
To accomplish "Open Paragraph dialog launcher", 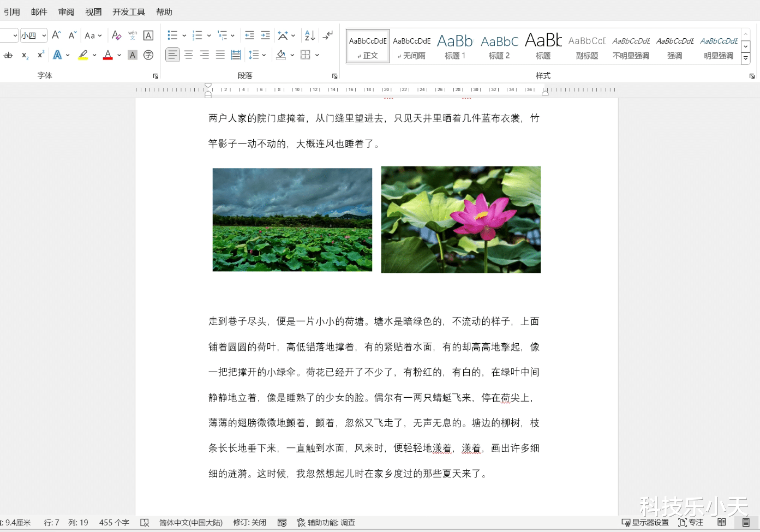I will 334,76.
